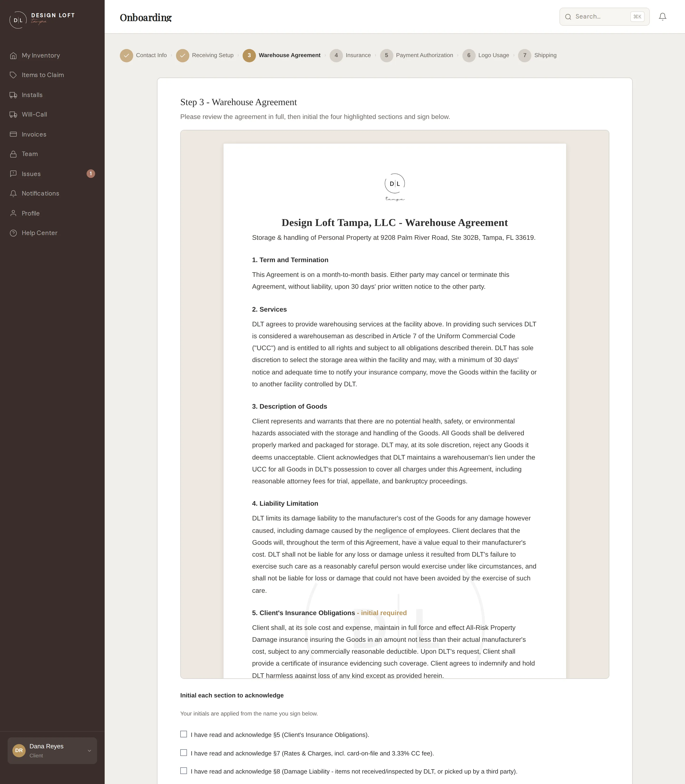Click the Will-Call truck icon

tap(13, 114)
